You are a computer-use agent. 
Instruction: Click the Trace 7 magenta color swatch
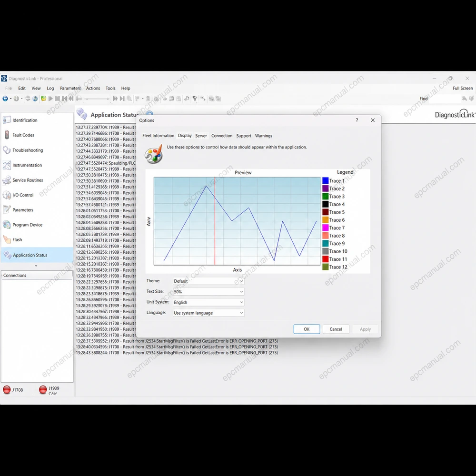point(326,228)
